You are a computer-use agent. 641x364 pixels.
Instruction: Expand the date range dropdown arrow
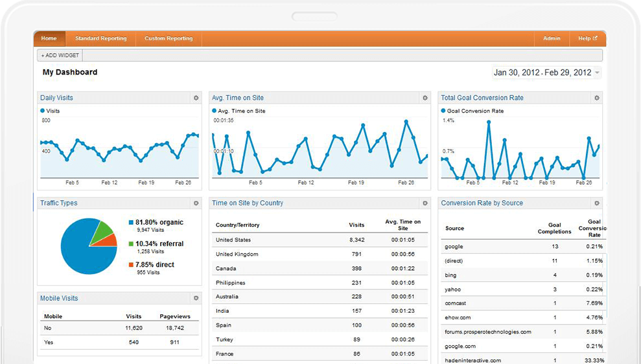click(x=597, y=73)
